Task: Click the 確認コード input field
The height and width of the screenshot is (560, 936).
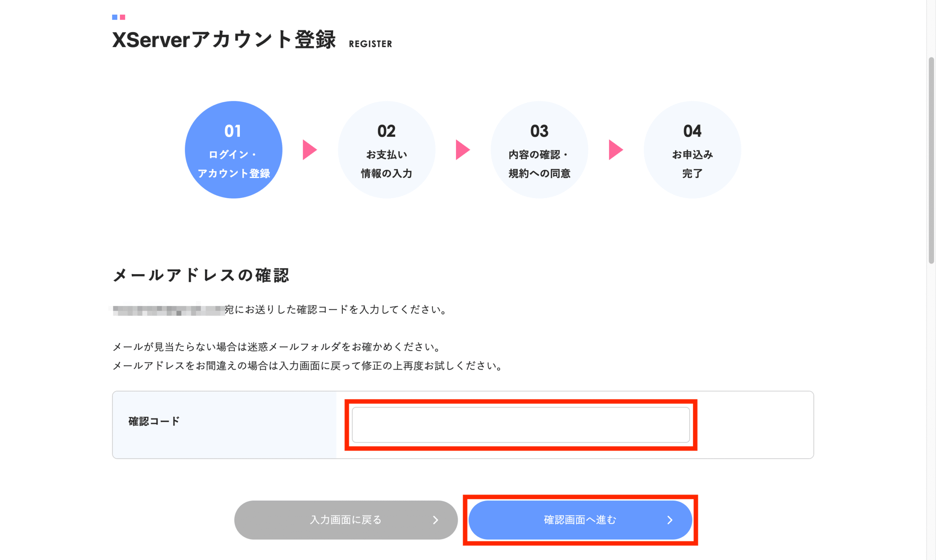Action: (x=520, y=424)
